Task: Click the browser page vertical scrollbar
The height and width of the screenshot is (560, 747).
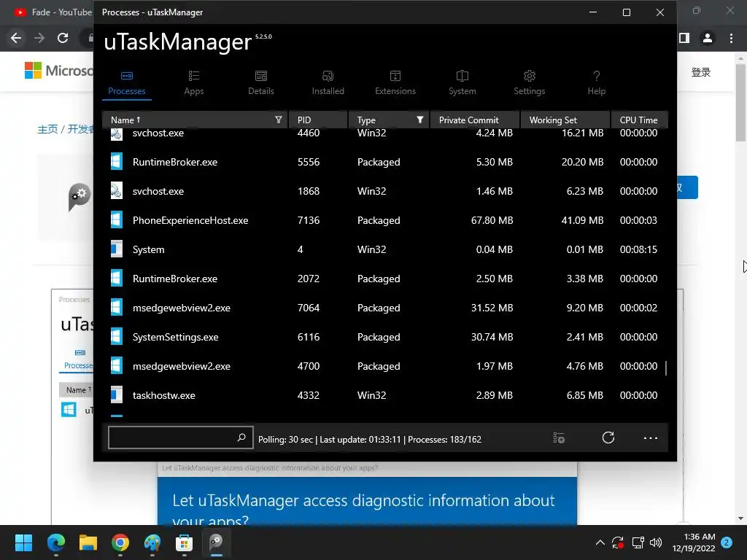Action: (x=740, y=102)
